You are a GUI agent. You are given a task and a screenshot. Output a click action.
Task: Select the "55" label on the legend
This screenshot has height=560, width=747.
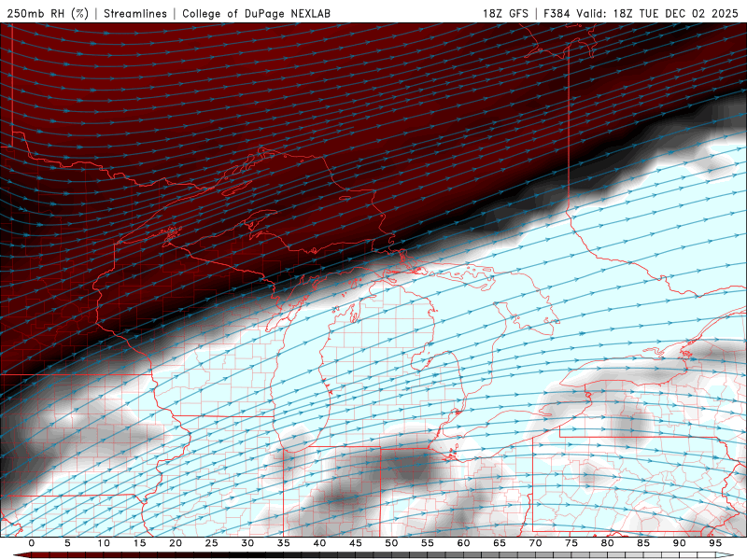pyautogui.click(x=428, y=543)
